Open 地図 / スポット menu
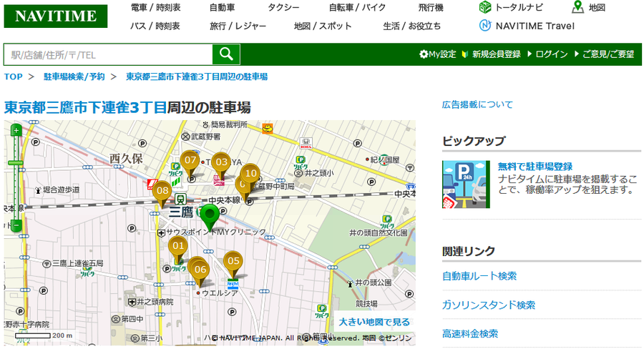This screenshot has width=644, height=349. 323,26
